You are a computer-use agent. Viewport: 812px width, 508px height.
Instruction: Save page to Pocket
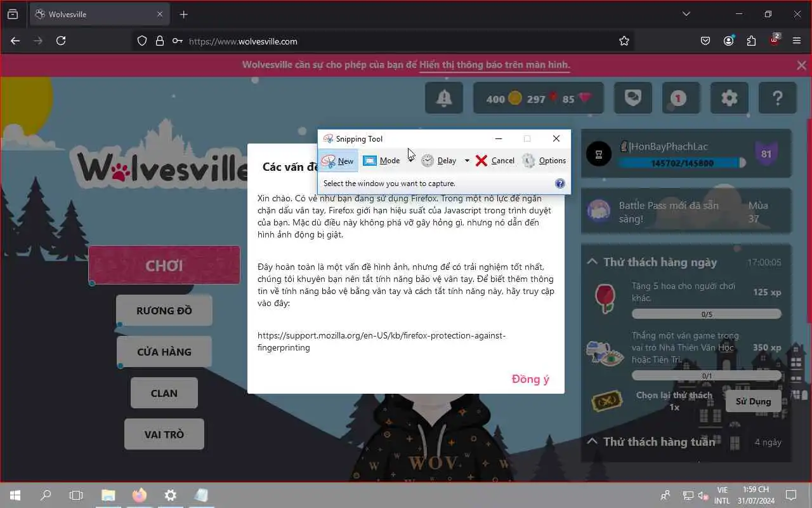(x=705, y=41)
